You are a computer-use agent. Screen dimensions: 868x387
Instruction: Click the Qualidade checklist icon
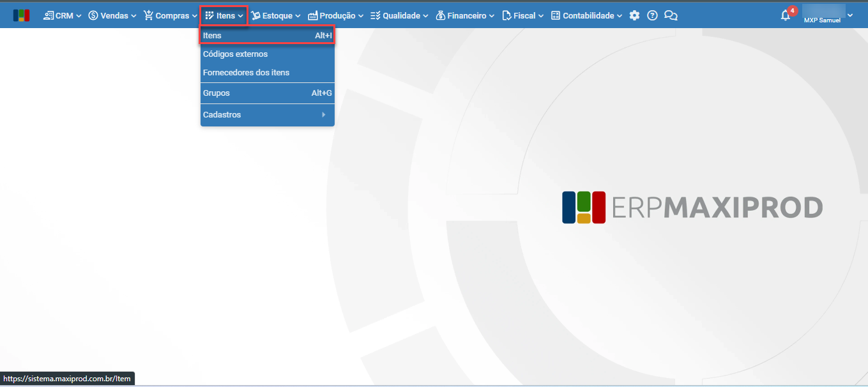click(x=376, y=15)
